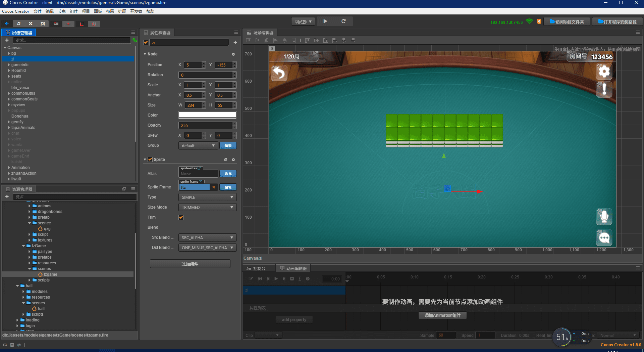Click Position X input field

pos(193,65)
